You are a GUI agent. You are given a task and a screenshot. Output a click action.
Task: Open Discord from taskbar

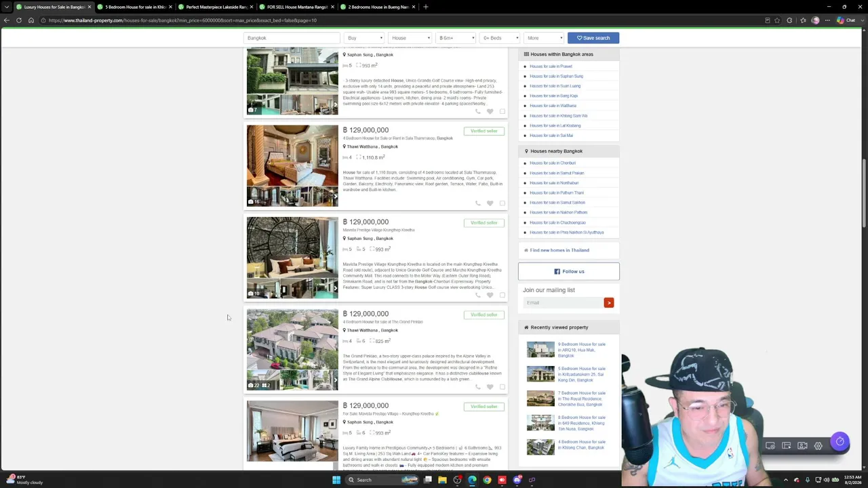coord(517,480)
